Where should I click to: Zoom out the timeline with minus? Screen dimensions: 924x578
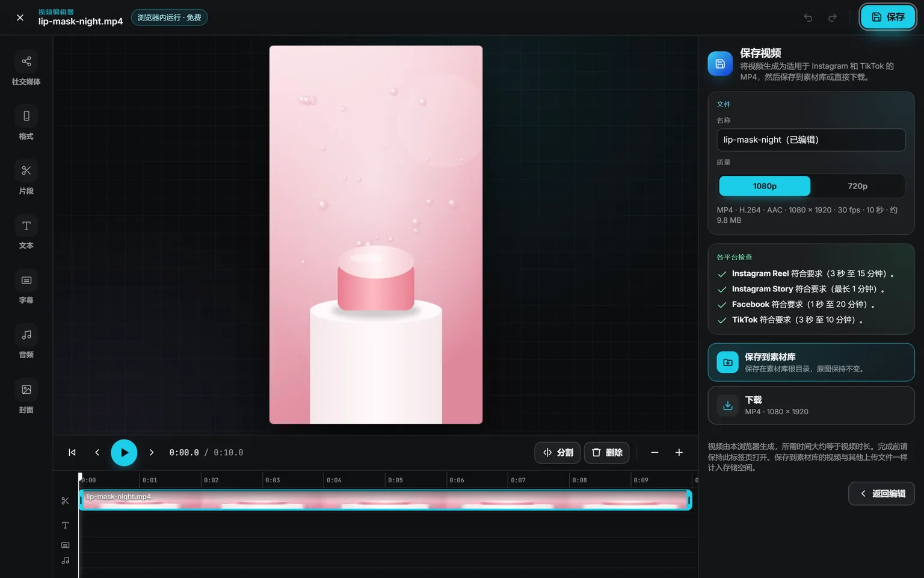[654, 453]
